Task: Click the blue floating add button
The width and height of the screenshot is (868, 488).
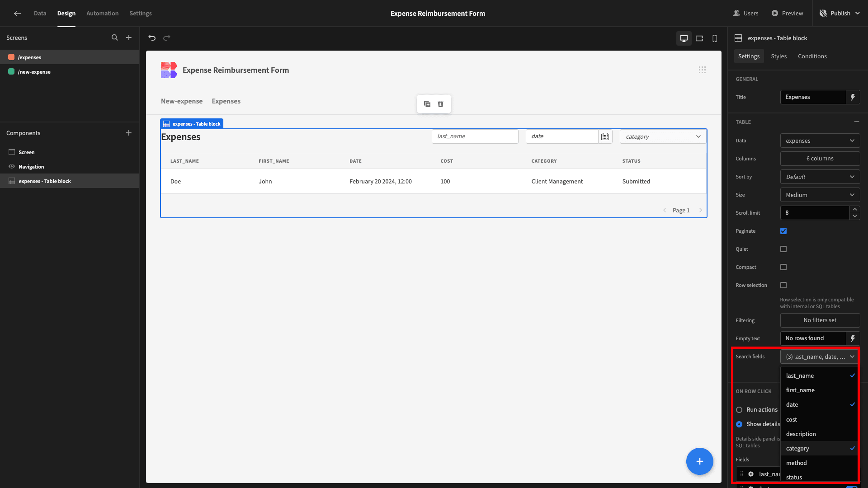Action: [700, 461]
